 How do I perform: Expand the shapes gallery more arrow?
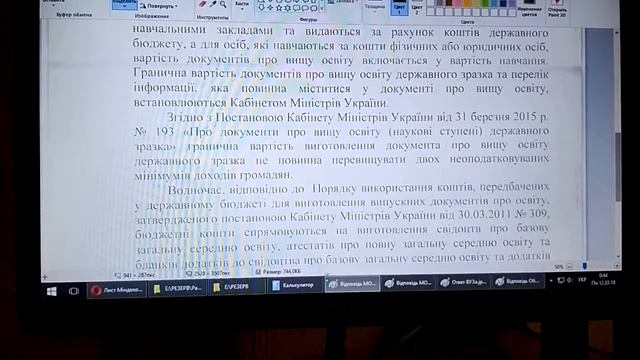tap(322, 9)
